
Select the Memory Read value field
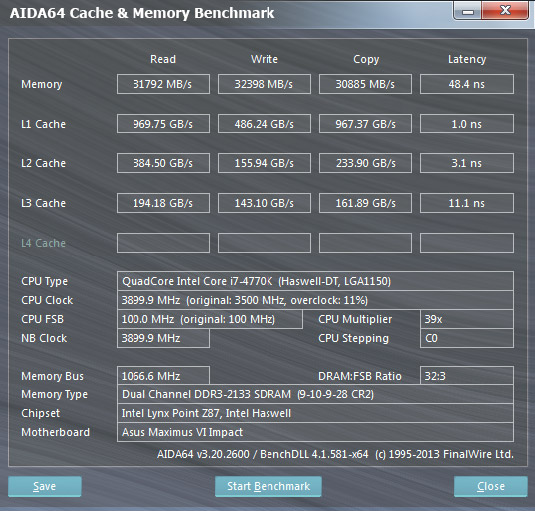pyautogui.click(x=163, y=84)
